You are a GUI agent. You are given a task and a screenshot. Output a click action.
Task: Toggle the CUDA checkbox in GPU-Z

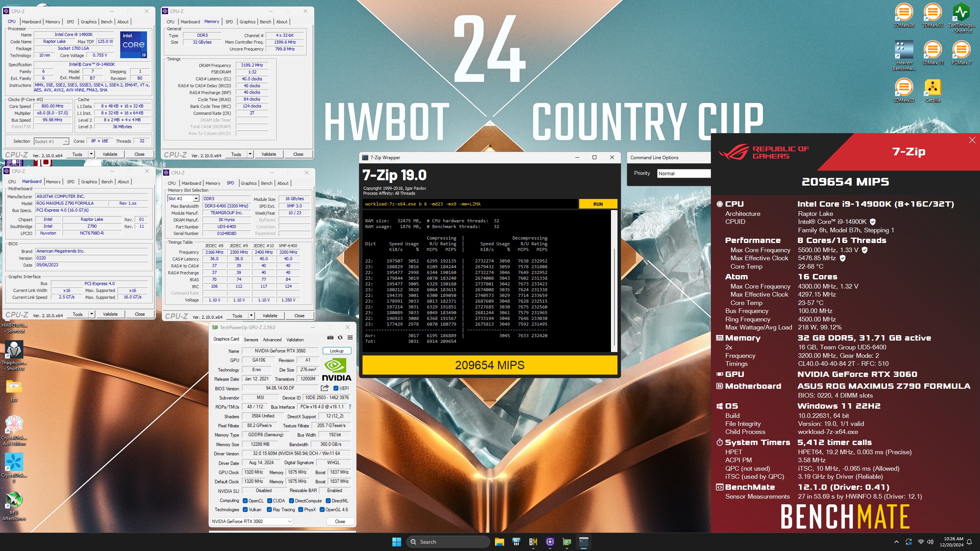(269, 500)
